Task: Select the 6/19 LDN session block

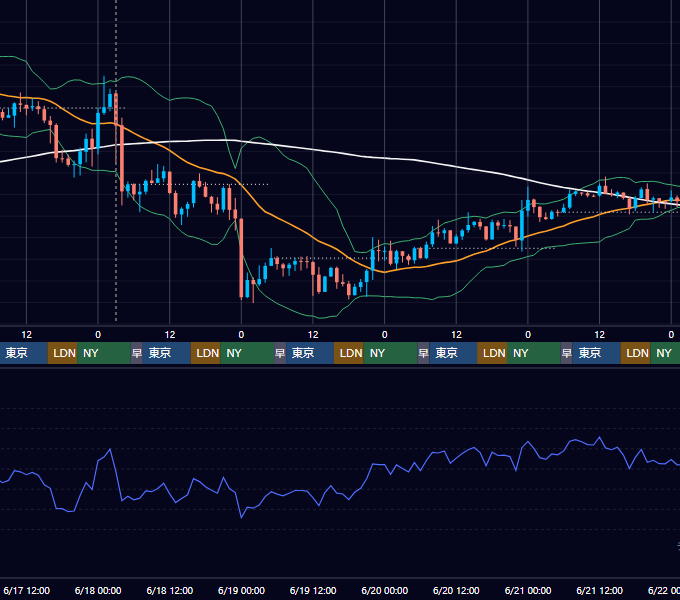Action: click(349, 353)
